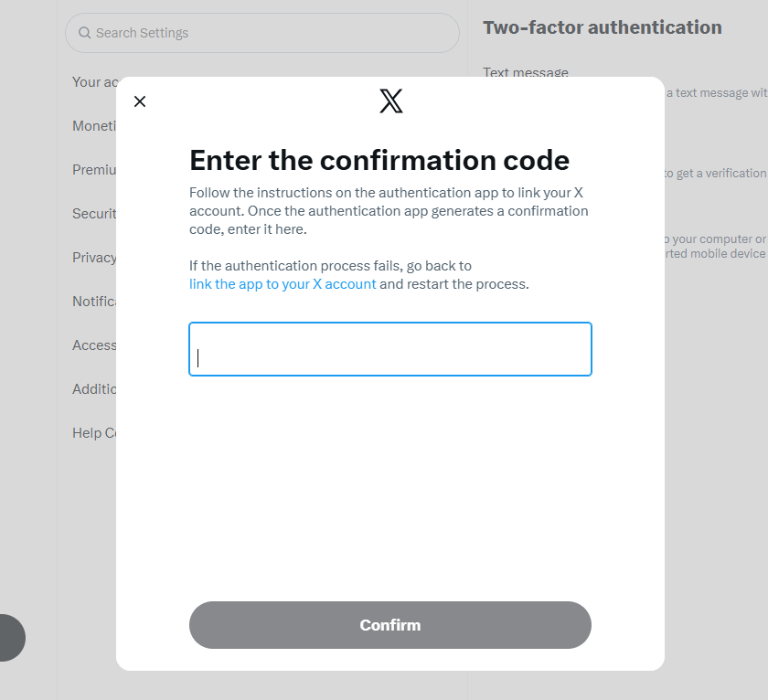Open Help Center item

(x=94, y=433)
